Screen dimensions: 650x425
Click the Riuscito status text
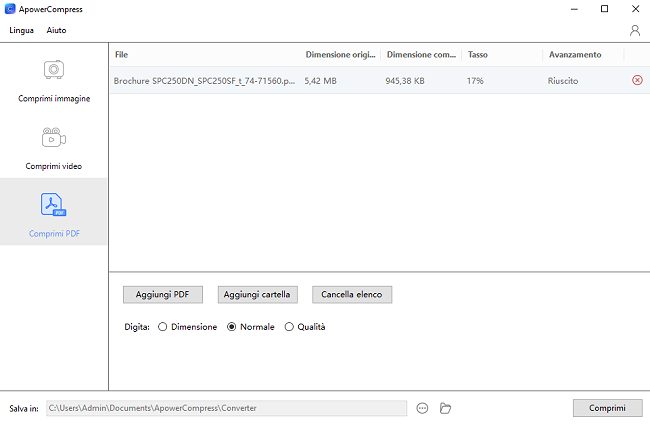pyautogui.click(x=563, y=80)
